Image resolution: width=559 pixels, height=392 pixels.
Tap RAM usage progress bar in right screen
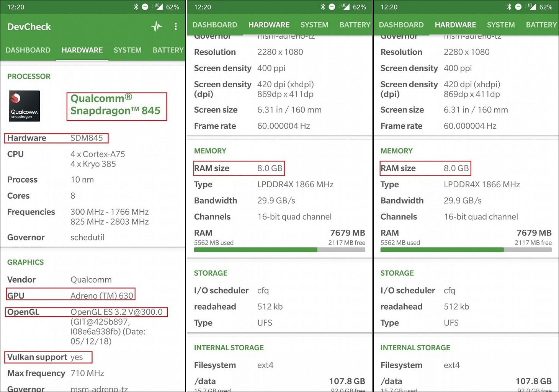click(466, 250)
